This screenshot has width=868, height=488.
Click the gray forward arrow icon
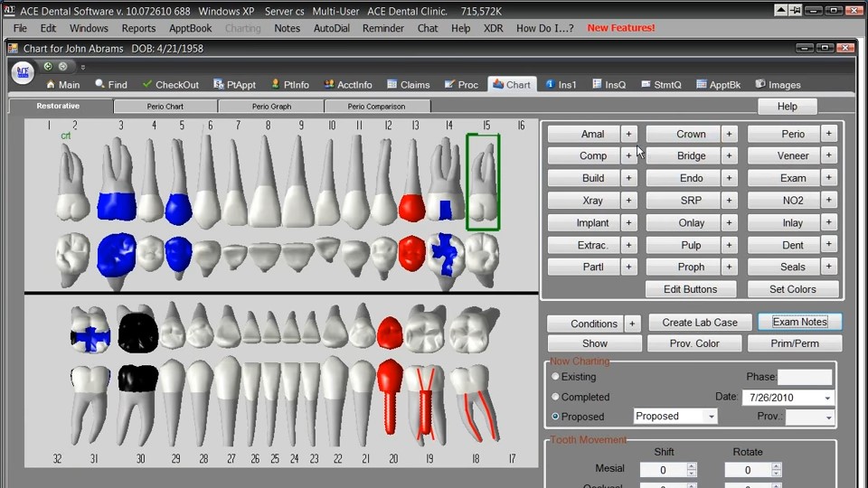click(x=63, y=66)
